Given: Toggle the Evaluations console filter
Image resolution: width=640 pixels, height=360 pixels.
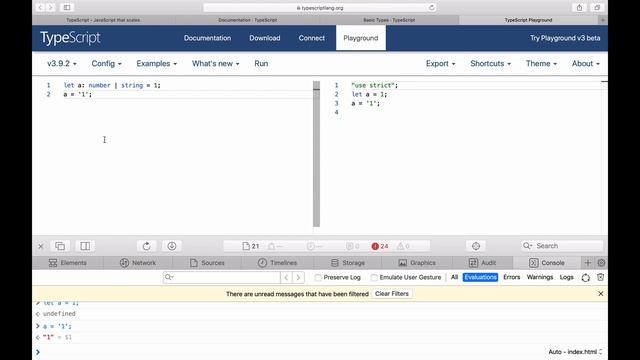Looking at the screenshot, I should tap(480, 277).
